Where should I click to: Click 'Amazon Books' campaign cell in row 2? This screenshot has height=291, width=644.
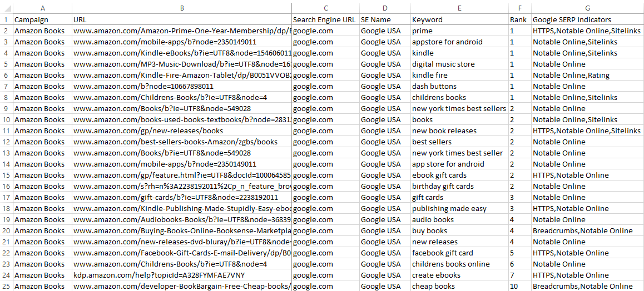43,31
